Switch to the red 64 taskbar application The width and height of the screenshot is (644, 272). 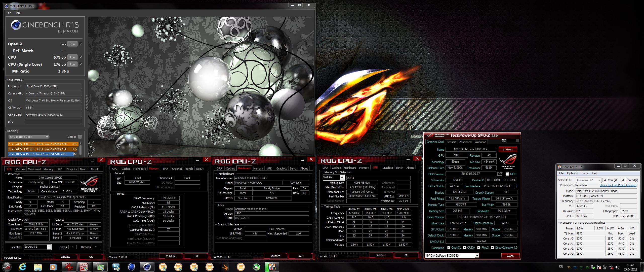coord(69,267)
